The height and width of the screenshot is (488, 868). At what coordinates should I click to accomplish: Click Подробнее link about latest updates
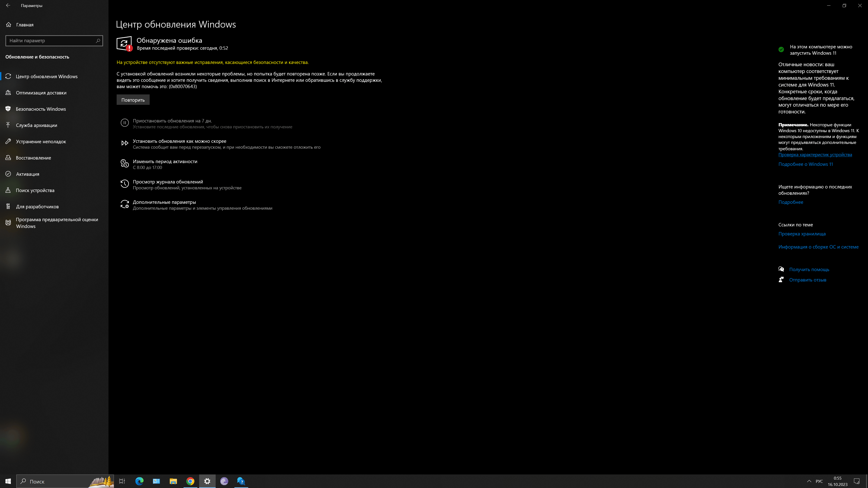point(791,202)
